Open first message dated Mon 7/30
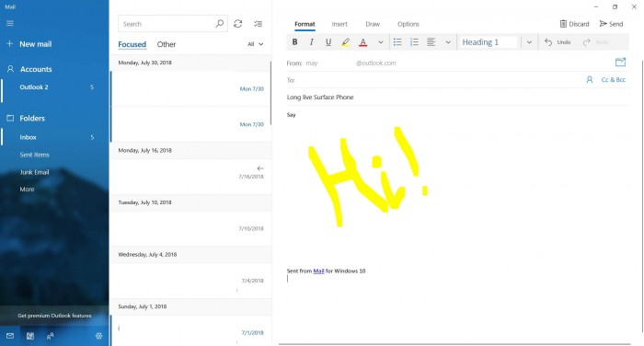Image resolution: width=644 pixels, height=346 pixels. [190, 88]
